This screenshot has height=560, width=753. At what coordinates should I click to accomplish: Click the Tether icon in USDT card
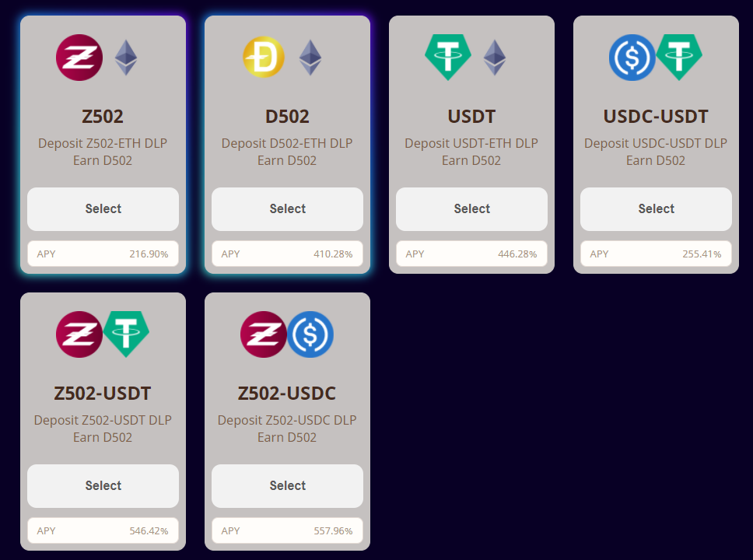448,58
